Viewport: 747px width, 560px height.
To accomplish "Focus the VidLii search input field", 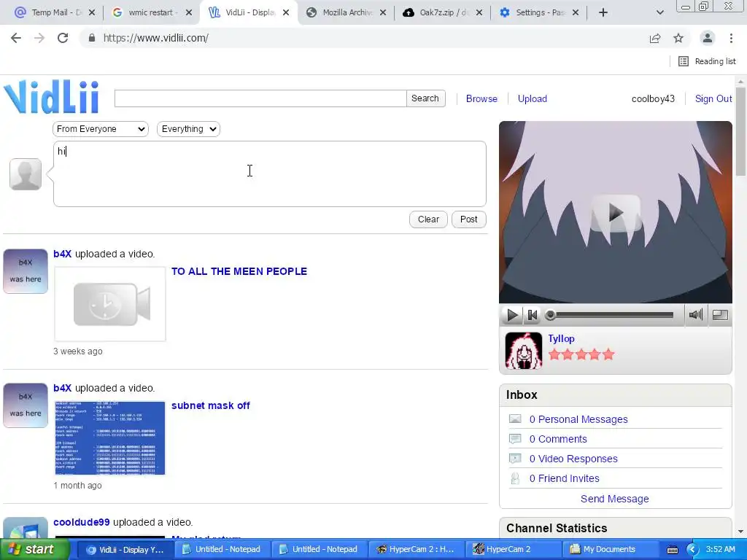I will tap(260, 98).
